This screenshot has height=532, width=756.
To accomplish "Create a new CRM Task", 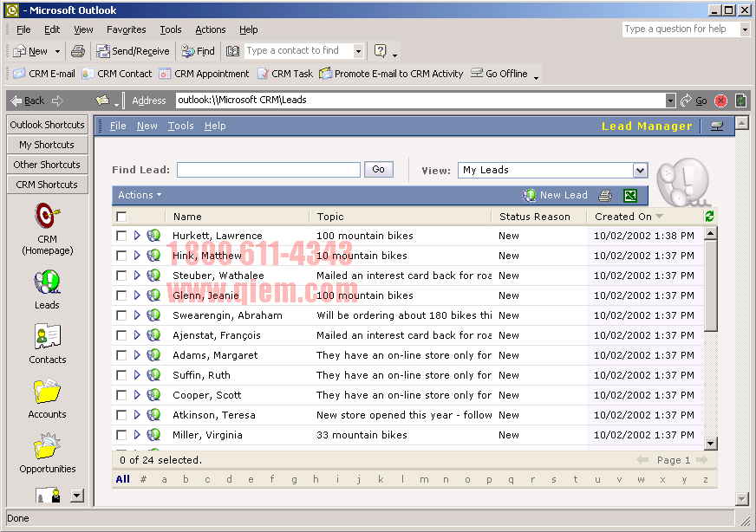I will click(x=285, y=74).
